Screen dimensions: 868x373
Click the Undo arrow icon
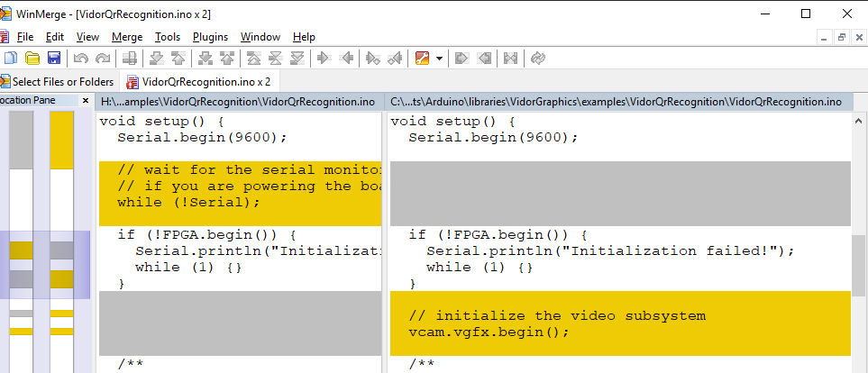pyautogui.click(x=81, y=58)
